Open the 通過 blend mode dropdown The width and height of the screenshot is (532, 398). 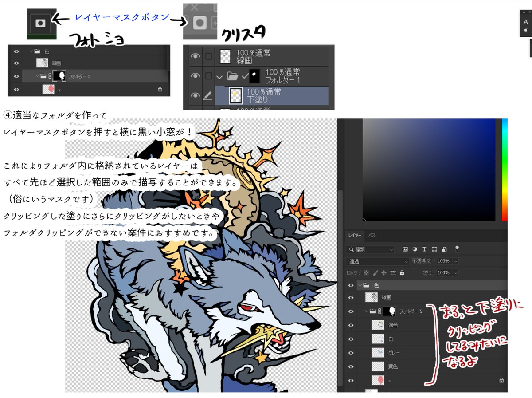[x=377, y=261]
